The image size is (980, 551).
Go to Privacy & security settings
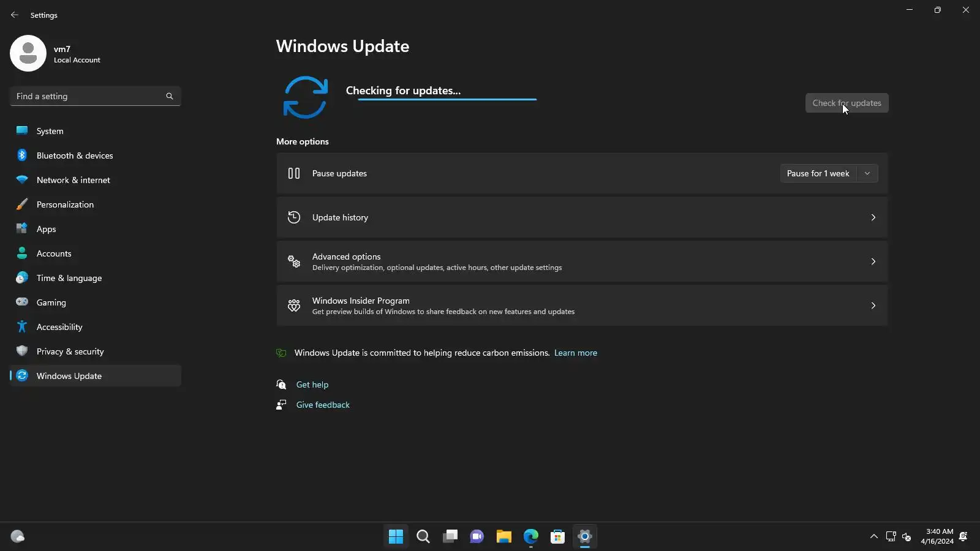point(96,351)
